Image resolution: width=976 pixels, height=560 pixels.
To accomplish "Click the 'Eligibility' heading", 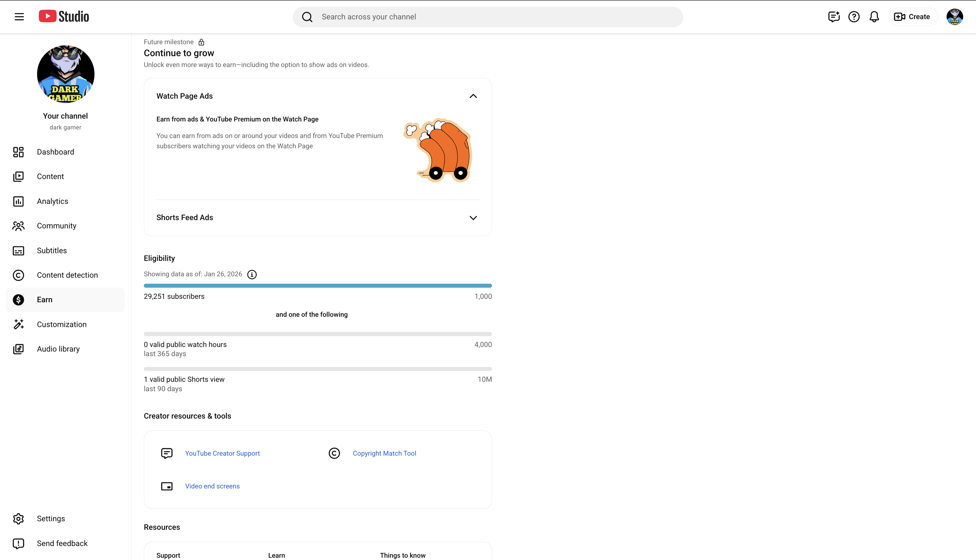I will point(159,258).
